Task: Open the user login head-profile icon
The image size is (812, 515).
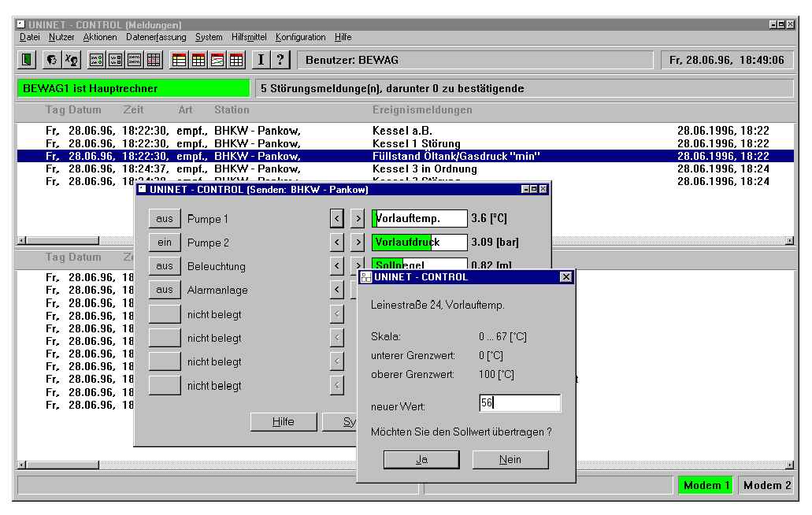Action: (52, 60)
